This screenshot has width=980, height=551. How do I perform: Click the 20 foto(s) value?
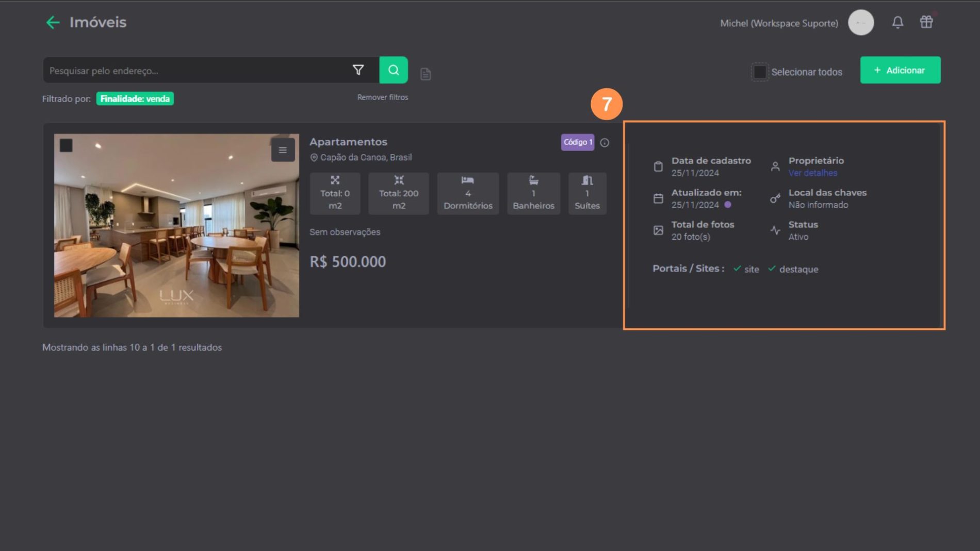(691, 237)
